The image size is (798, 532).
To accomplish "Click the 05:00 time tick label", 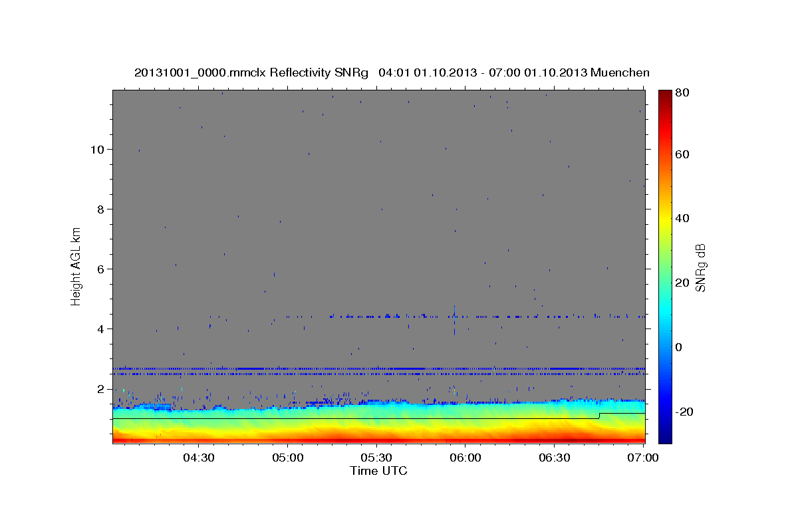I will tap(287, 458).
